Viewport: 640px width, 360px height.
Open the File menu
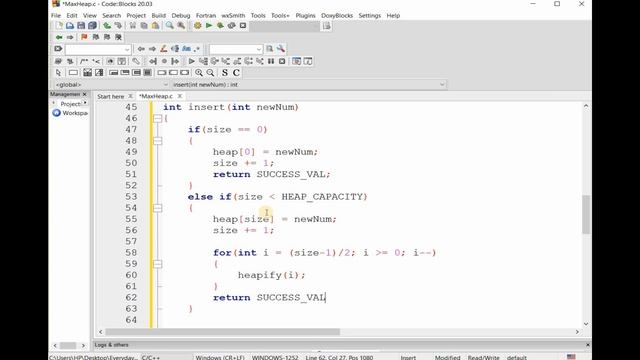point(56,16)
